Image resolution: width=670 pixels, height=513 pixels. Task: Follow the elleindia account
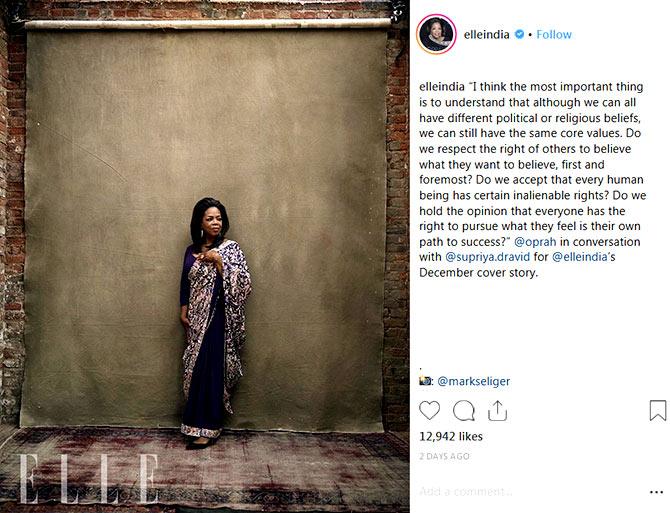pyautogui.click(x=554, y=34)
